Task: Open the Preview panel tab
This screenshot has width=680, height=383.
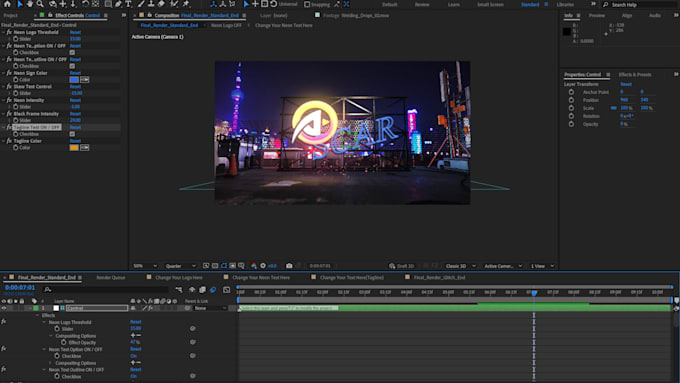Action: [596, 15]
